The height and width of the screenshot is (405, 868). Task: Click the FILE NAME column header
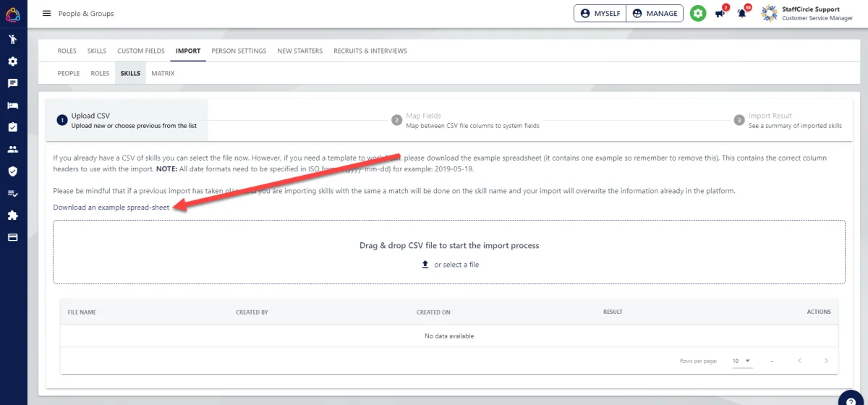coord(82,312)
